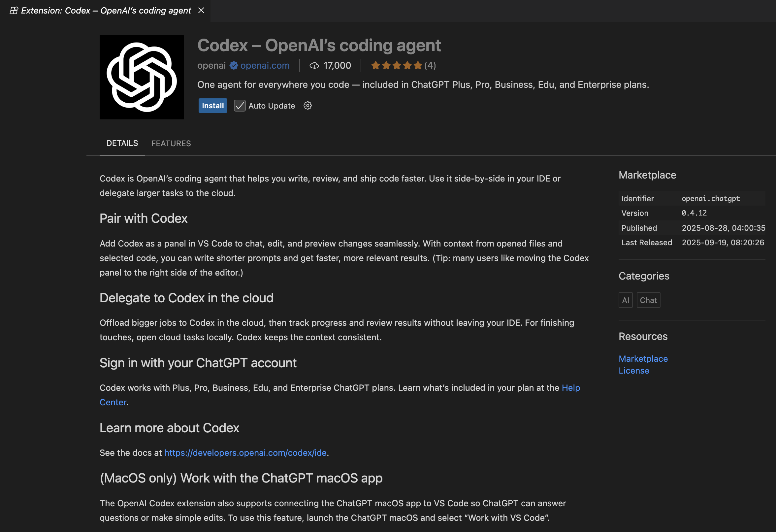Toggle the Auto Update checkbox

[240, 106]
